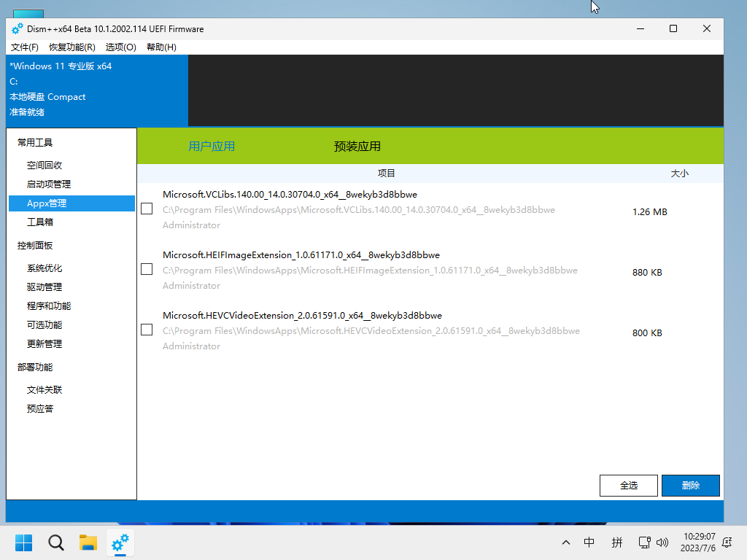Open the 文件(F) menu
747x560 pixels.
click(x=25, y=47)
